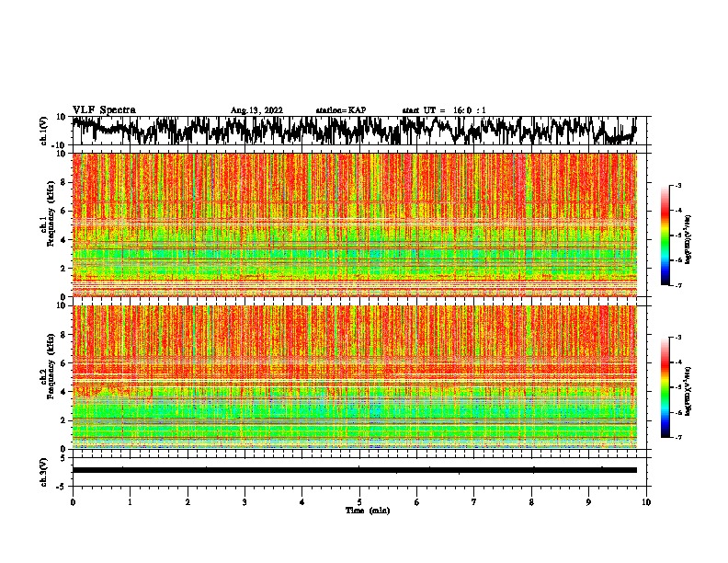
Task: Click the "-3" label of ch.1 color bar
Action: 678,186
